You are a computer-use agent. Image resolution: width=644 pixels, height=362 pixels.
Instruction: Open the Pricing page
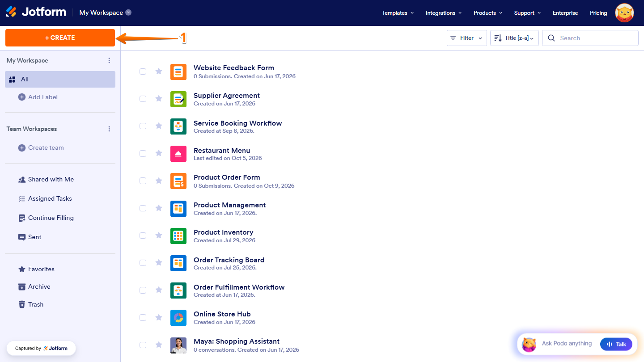point(598,13)
